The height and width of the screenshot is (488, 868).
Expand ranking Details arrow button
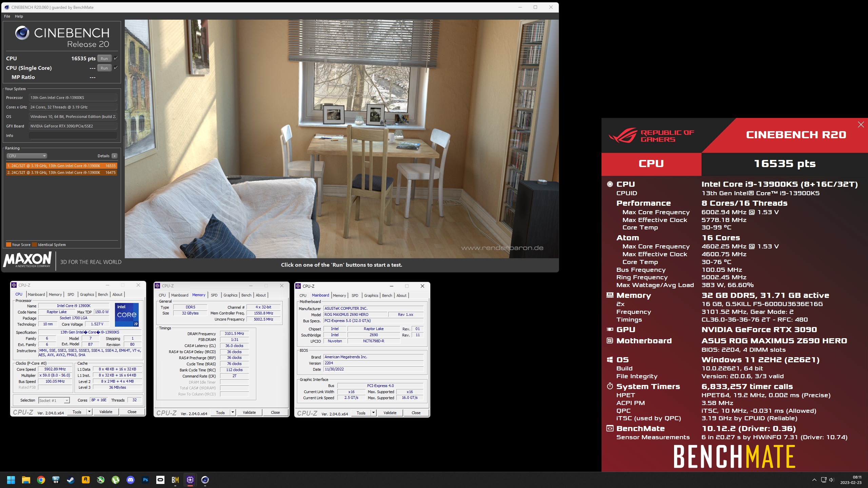(115, 156)
